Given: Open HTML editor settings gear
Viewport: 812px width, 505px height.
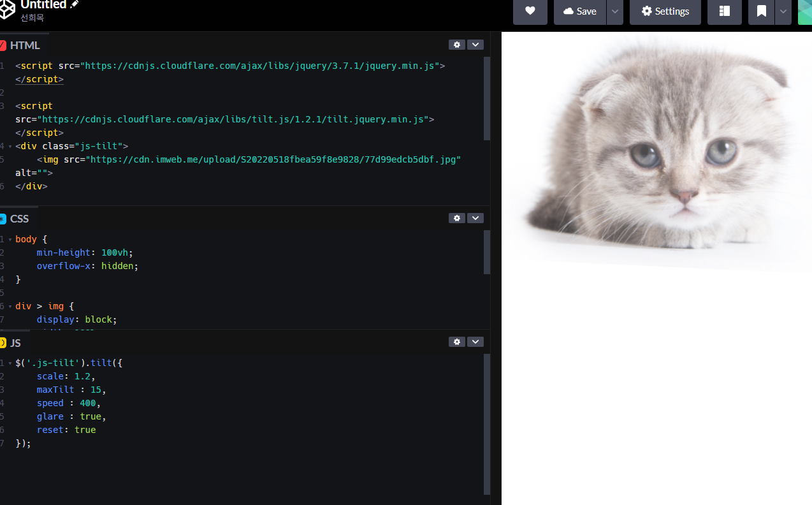Looking at the screenshot, I should [x=456, y=45].
